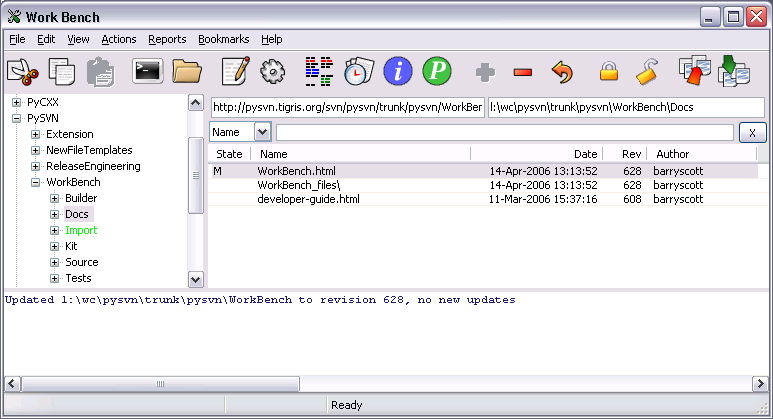Click the log pane horizontal scrollbar thumb
The height and width of the screenshot is (419, 773).
(160, 384)
